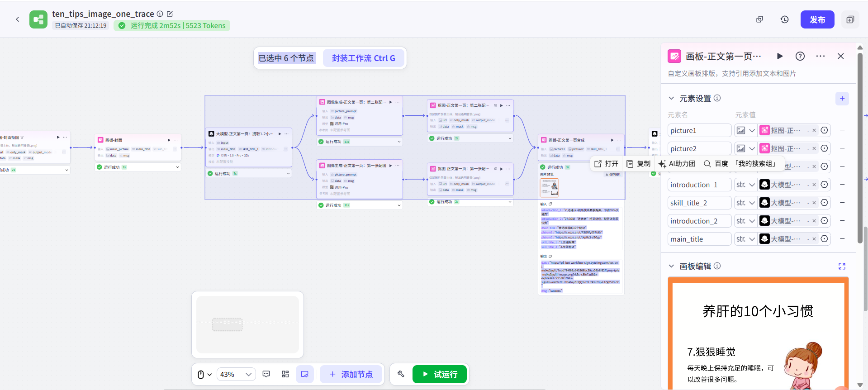Click the 发布 publish button
This screenshot has height=390, width=868.
[x=817, y=19]
